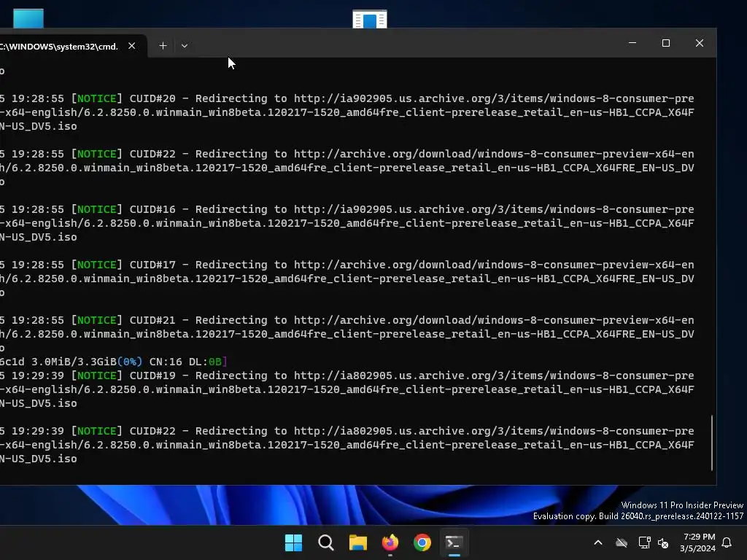Show hidden system tray icons
The height and width of the screenshot is (560, 747).
(598, 542)
